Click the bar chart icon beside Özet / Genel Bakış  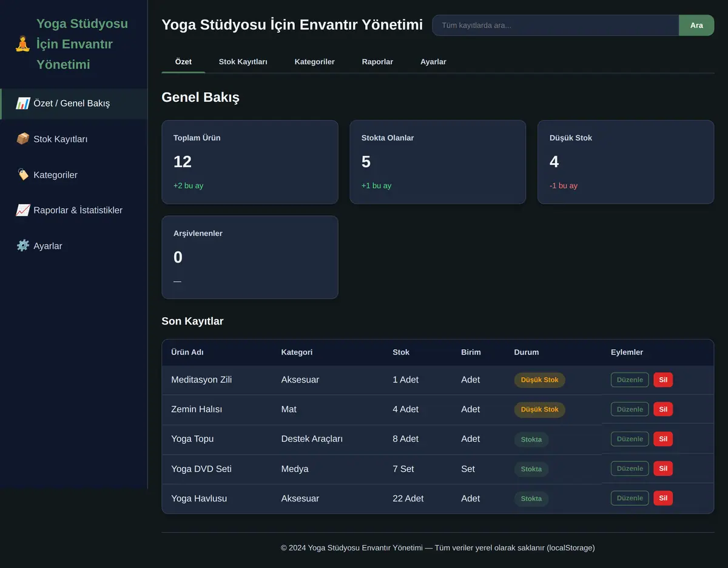tap(23, 103)
